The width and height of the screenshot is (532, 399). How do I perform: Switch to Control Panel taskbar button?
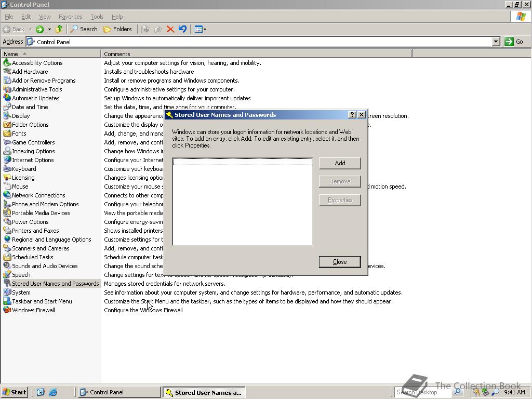tap(119, 392)
